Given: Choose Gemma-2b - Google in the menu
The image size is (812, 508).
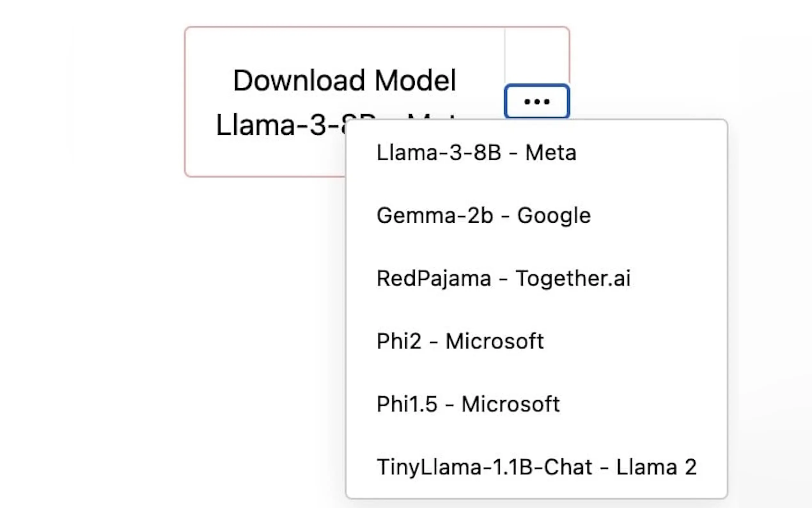Looking at the screenshot, I should [x=483, y=215].
